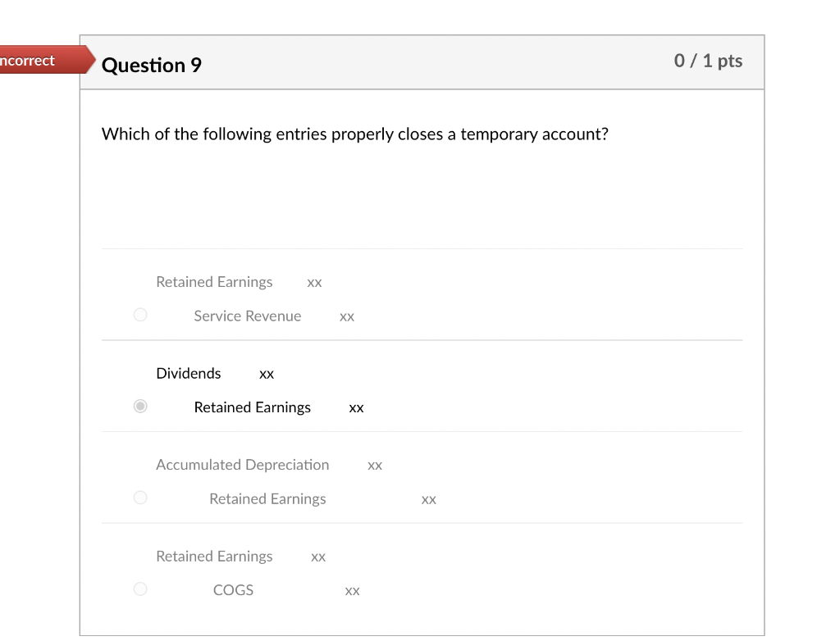Click the Question 9 heading
The width and height of the screenshot is (840, 641).
[152, 65]
